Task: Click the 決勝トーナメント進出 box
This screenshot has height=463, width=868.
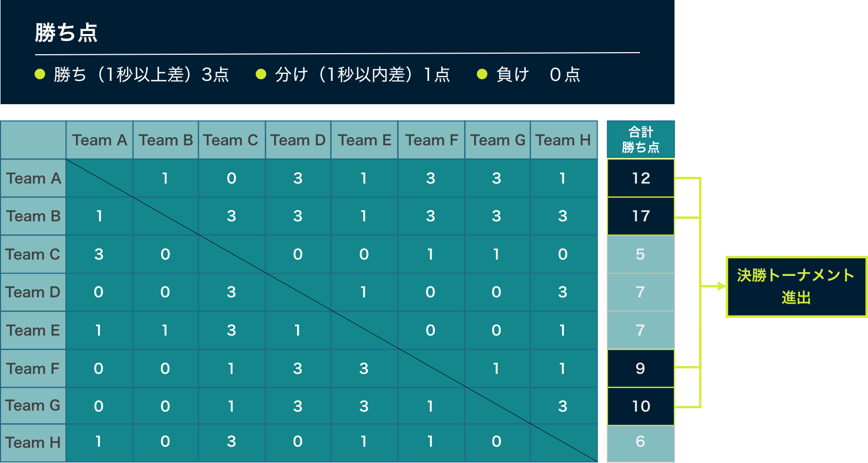Action: pos(796,287)
